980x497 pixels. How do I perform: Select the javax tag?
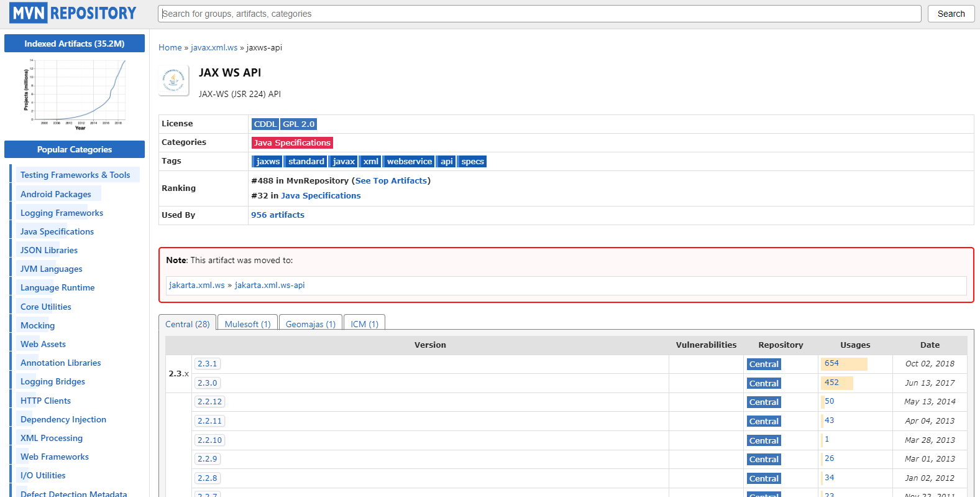[x=344, y=162]
